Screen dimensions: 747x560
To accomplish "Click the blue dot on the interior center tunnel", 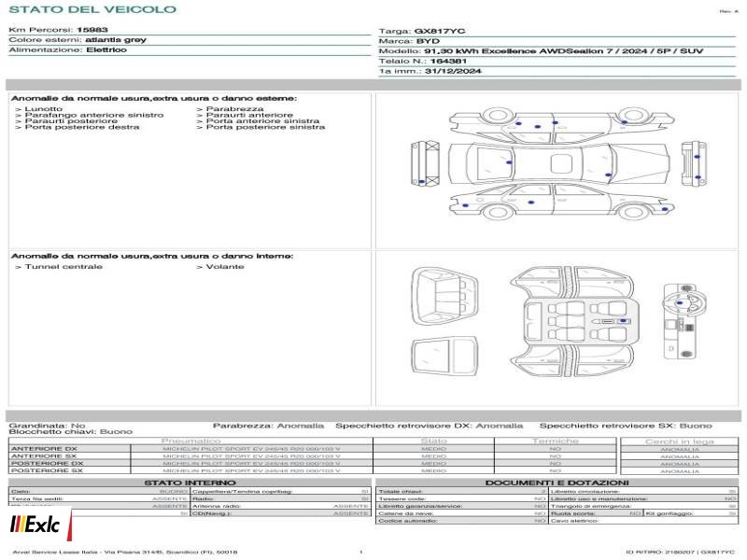I will pos(623,321).
